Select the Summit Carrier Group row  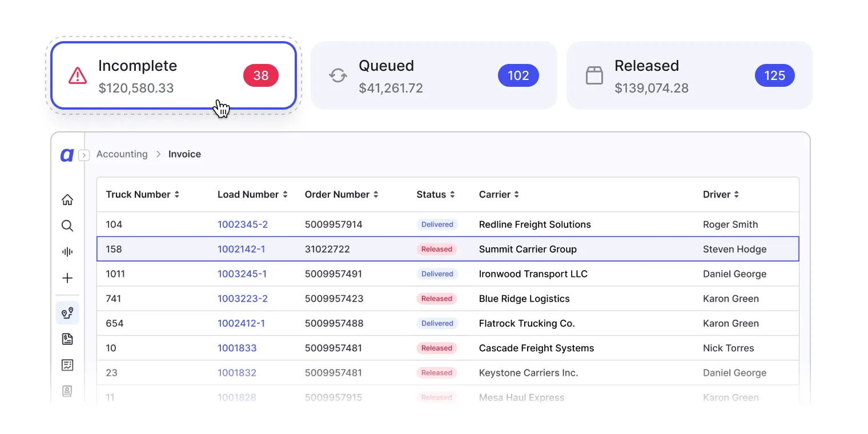(448, 249)
